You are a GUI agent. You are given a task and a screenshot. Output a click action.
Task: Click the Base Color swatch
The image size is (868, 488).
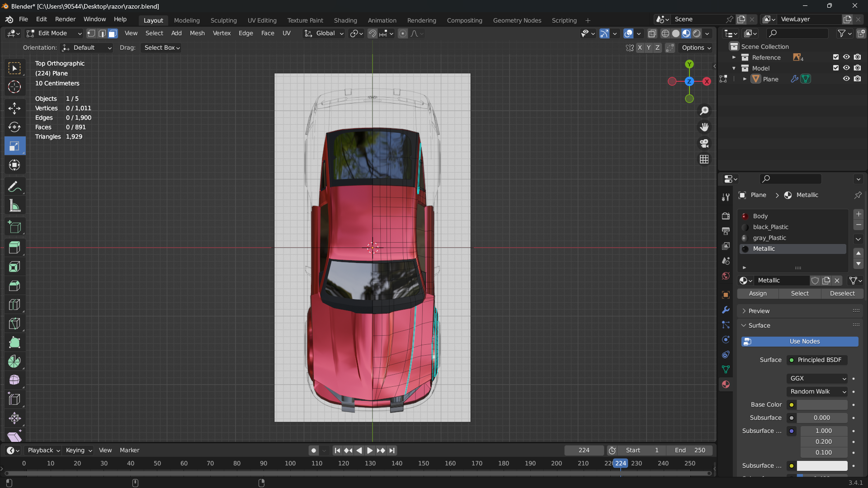click(x=821, y=404)
